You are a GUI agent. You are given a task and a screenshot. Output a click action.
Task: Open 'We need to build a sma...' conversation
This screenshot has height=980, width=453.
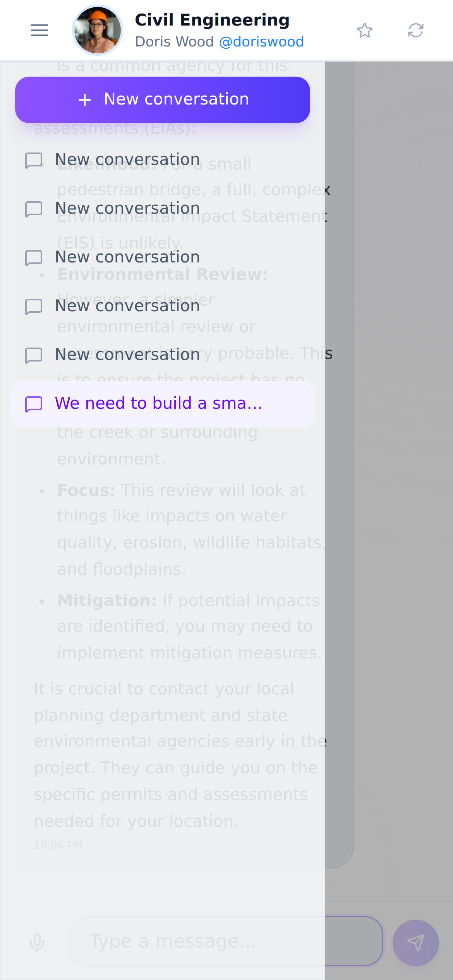click(163, 404)
